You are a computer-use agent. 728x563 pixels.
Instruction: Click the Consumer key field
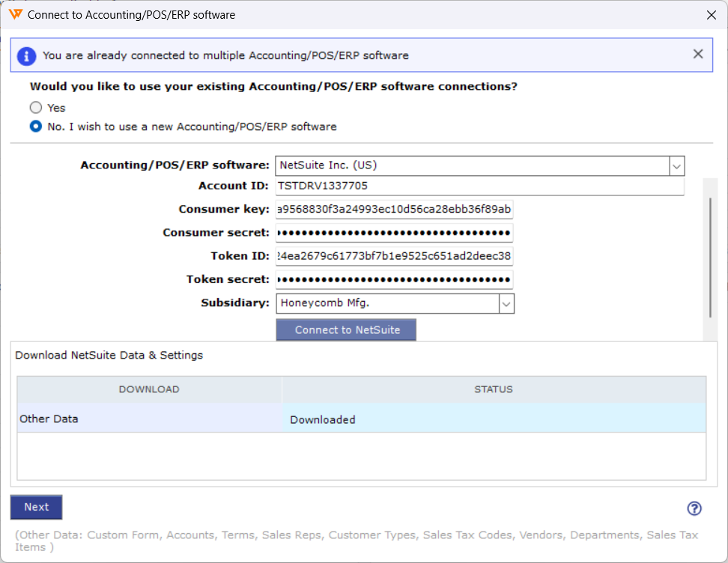394,210
